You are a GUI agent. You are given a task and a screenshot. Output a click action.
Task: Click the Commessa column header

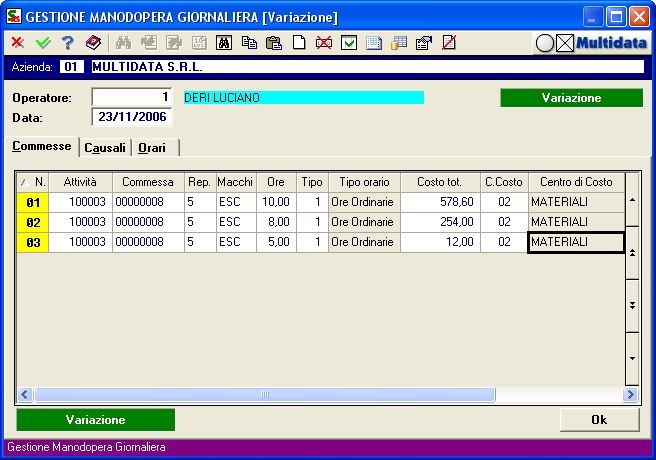(x=148, y=182)
